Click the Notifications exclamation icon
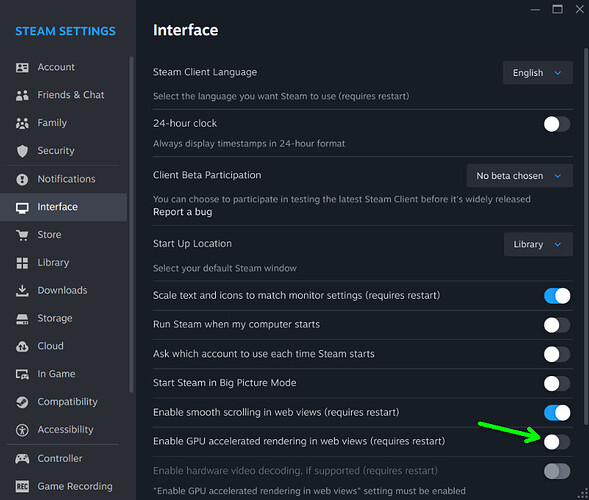This screenshot has height=500, width=589. point(22,179)
